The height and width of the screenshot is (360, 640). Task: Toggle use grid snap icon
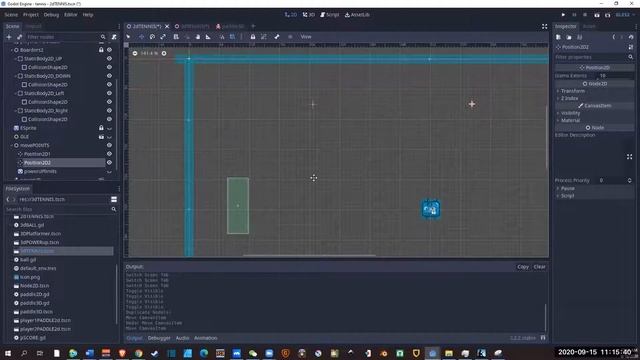[232, 37]
